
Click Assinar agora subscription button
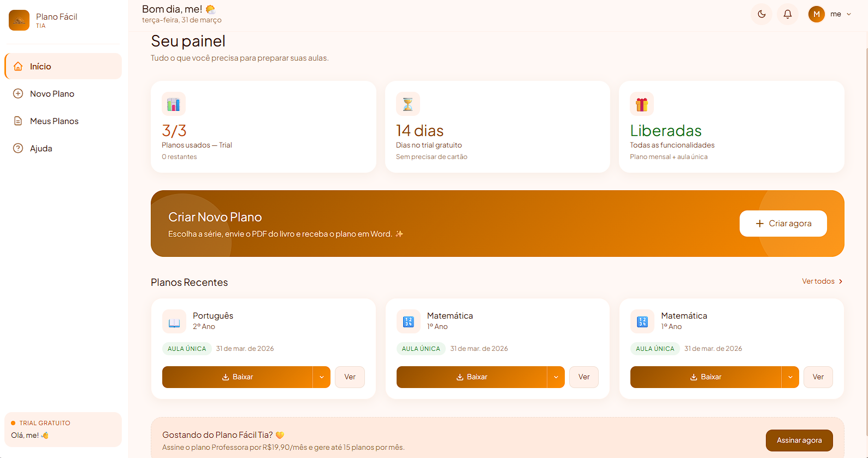[799, 441]
